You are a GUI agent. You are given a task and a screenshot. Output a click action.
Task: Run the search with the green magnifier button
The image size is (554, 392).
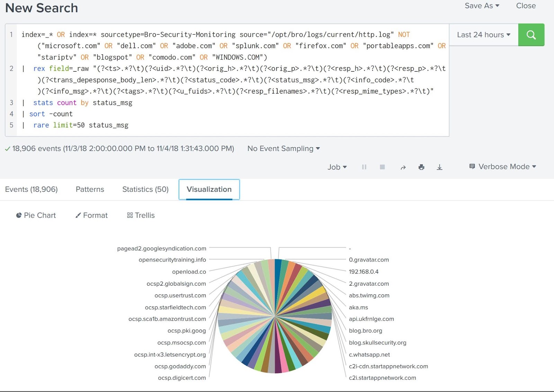click(531, 35)
